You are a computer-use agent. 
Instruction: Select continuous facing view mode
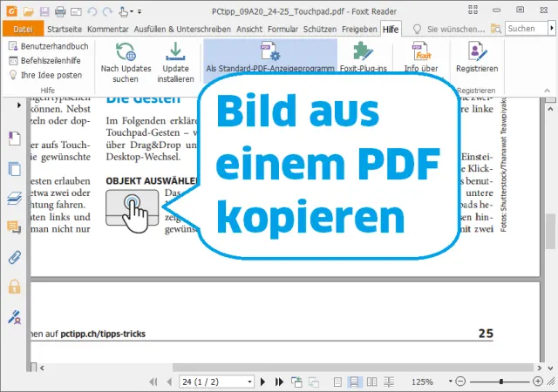(x=389, y=382)
